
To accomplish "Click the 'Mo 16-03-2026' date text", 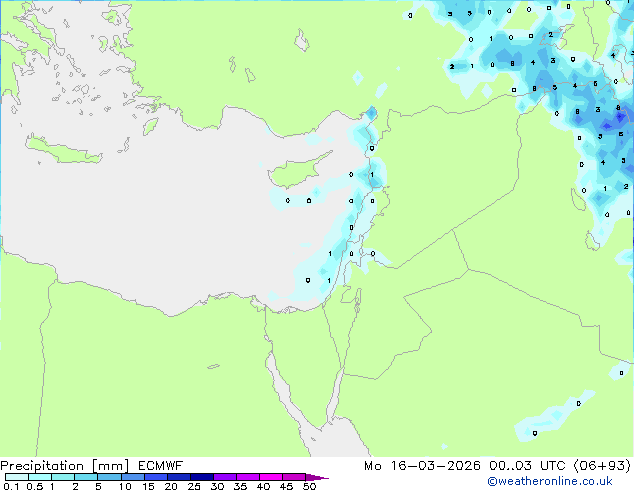I will click(x=422, y=466).
